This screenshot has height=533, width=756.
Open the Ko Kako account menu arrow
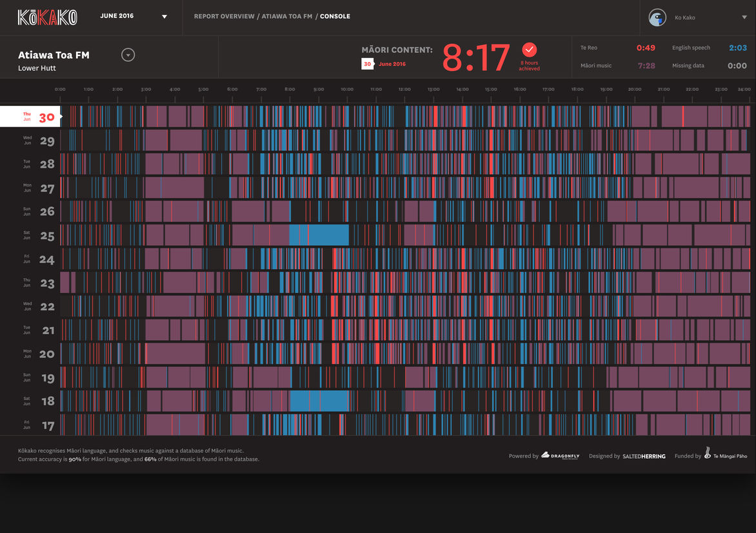pyautogui.click(x=744, y=17)
